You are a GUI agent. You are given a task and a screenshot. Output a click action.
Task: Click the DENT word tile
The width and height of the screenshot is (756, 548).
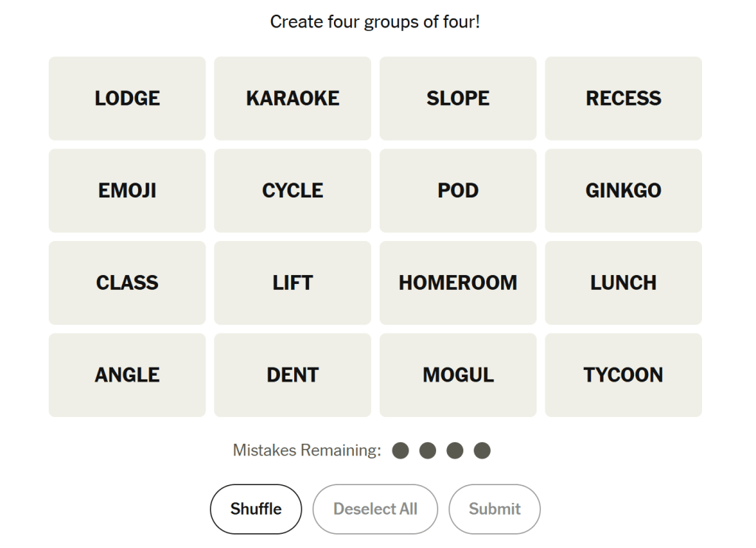[x=293, y=375]
